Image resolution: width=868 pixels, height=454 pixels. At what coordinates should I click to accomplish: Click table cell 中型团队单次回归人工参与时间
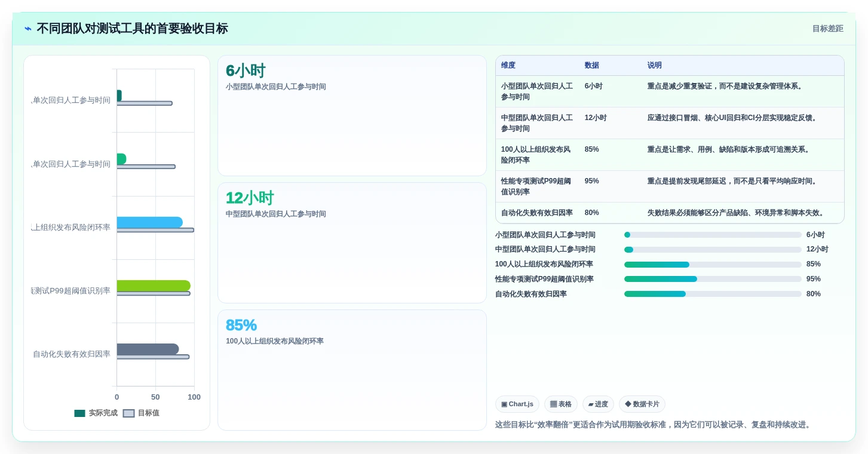tap(537, 123)
